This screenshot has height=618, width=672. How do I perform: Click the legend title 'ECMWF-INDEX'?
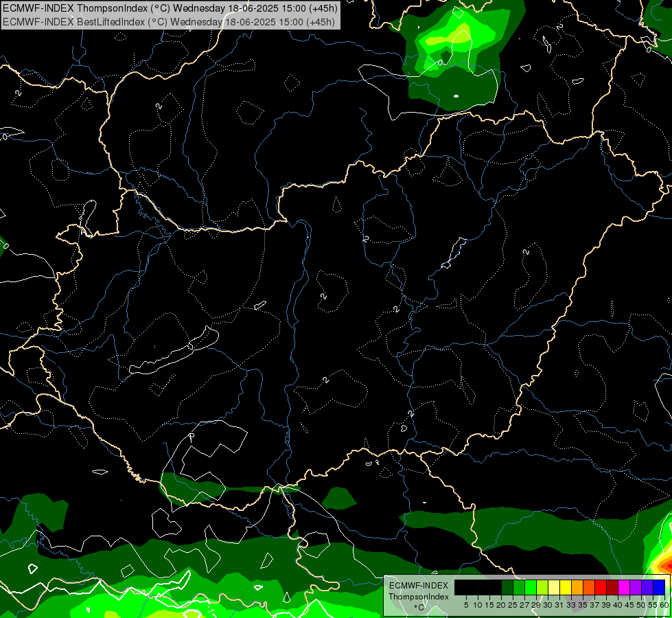[x=419, y=586]
